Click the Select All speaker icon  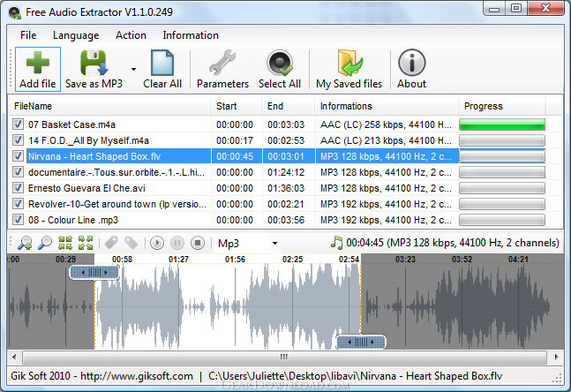tap(280, 63)
